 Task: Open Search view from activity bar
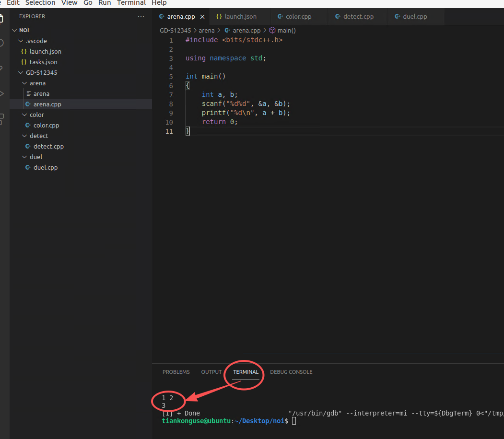click(x=1, y=43)
